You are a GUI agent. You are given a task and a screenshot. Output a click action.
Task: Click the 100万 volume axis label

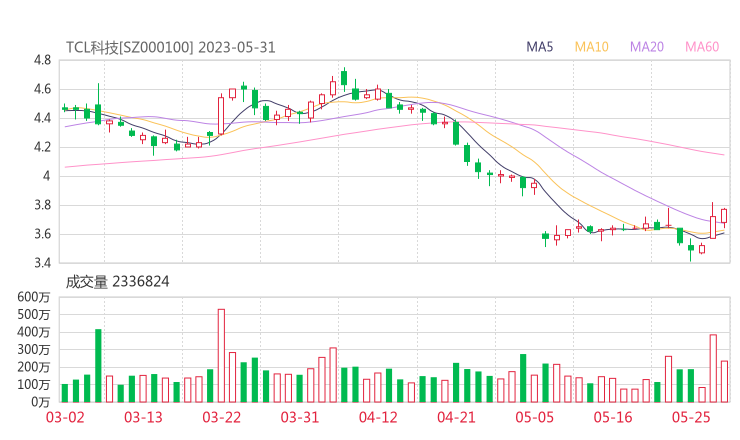34,384
